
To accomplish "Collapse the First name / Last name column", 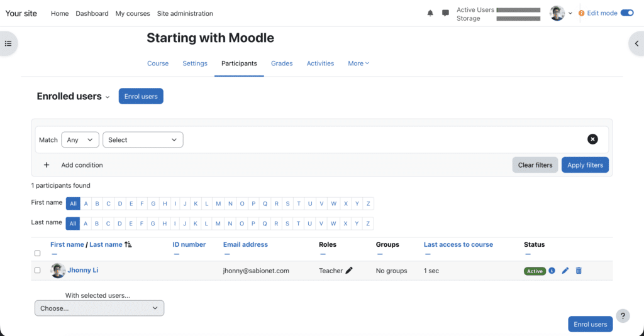I will coord(54,254).
